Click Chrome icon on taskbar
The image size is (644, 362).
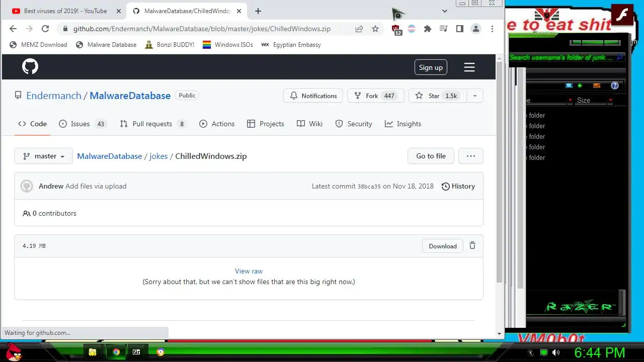116,352
